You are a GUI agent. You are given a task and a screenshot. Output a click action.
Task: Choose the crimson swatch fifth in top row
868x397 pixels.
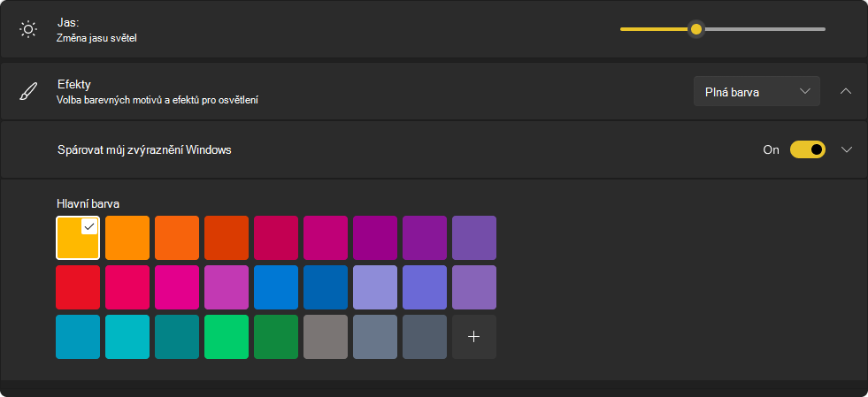click(x=276, y=238)
